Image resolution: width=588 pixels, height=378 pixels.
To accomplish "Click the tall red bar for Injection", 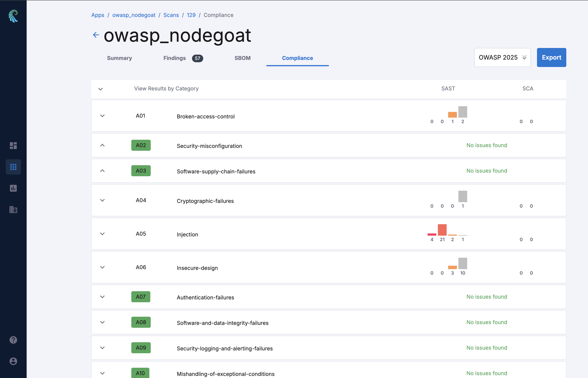I will point(442,230).
